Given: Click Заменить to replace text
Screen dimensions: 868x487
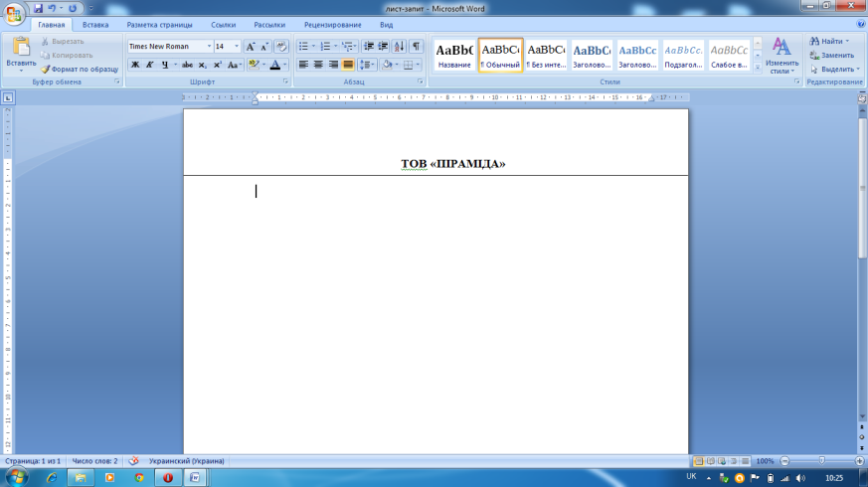Looking at the screenshot, I should tap(832, 56).
